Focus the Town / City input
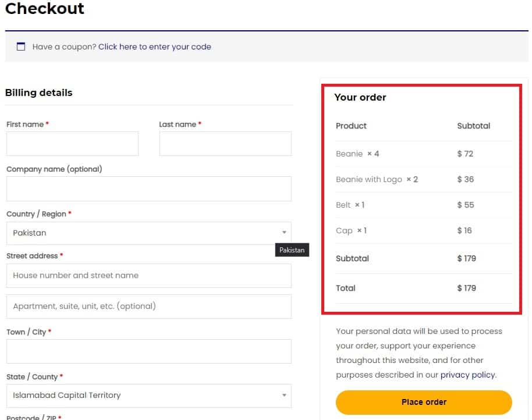Viewport: 532px width, 420px height. [x=149, y=351]
